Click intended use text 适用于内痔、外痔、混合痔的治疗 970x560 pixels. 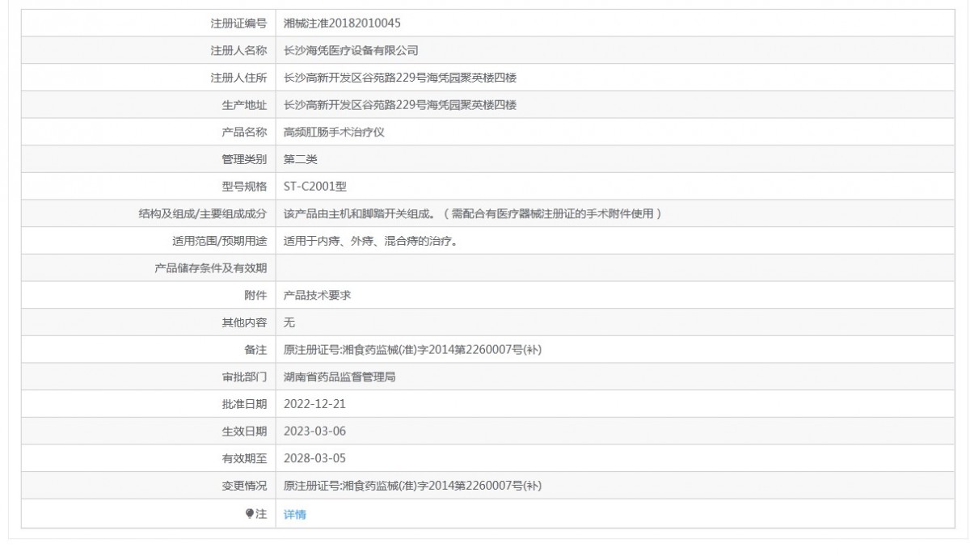(372, 241)
